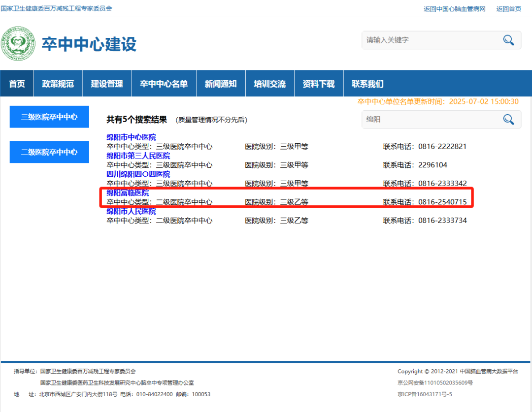Click the magnifier icon in the top keyword search
This screenshot has width=532, height=412.
(508, 40)
